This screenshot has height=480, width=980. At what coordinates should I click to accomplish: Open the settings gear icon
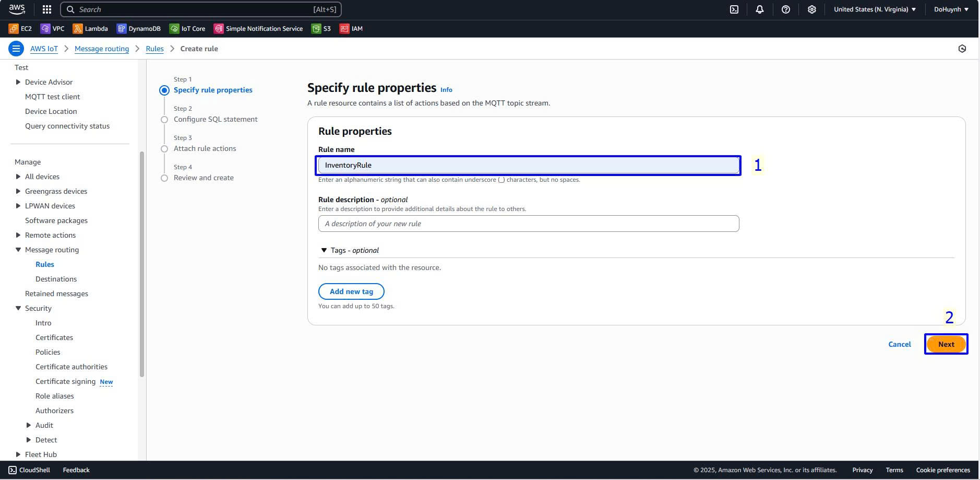(811, 9)
